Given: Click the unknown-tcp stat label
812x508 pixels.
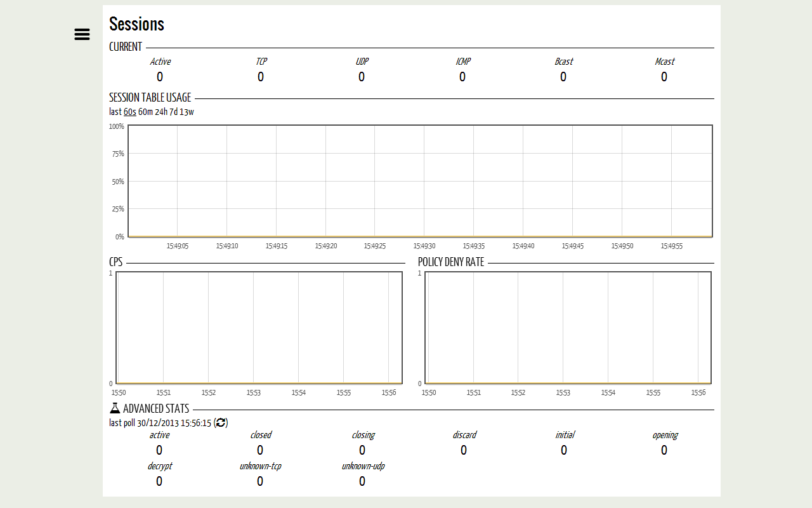Looking at the screenshot, I should pos(260,466).
